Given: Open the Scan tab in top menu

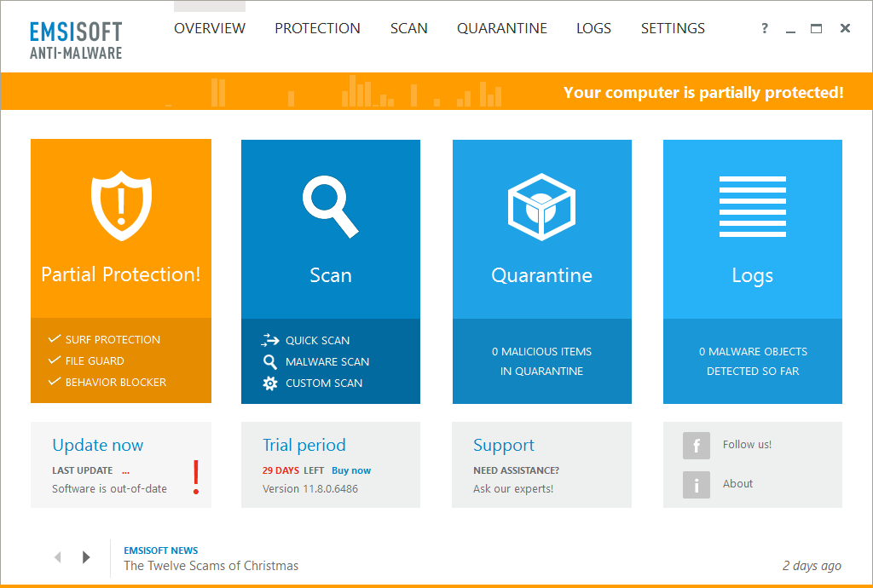Looking at the screenshot, I should pos(408,28).
